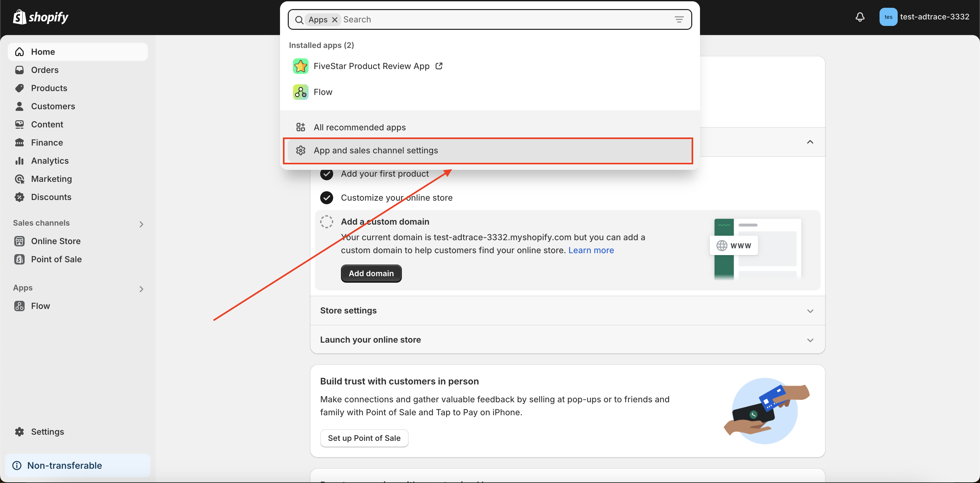Open the search filter options icon
This screenshot has height=483, width=980.
679,19
